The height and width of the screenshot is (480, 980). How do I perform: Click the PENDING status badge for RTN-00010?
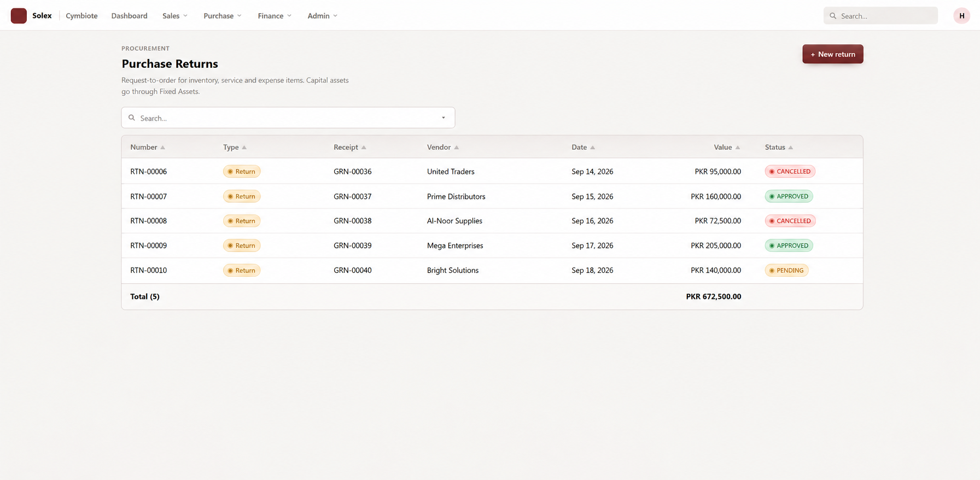tap(786, 271)
